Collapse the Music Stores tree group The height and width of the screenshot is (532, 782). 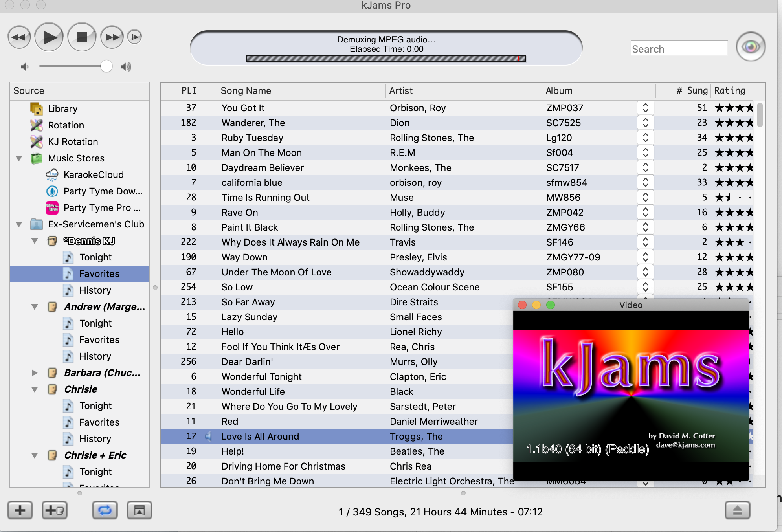coord(19,158)
